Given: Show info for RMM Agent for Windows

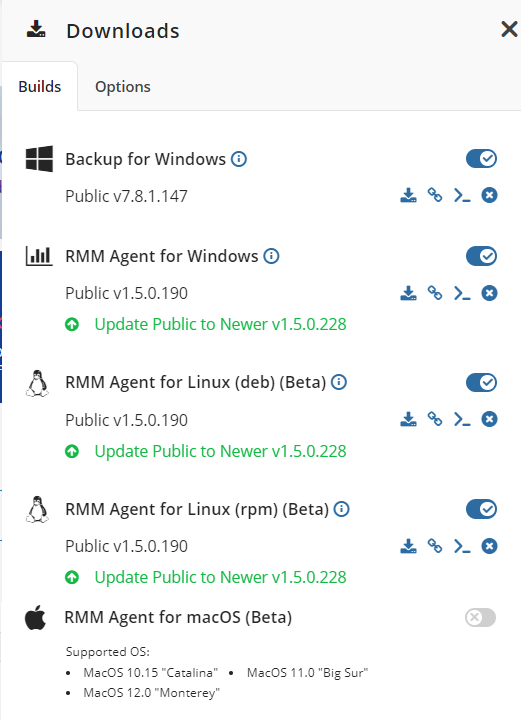Looking at the screenshot, I should click(x=271, y=256).
